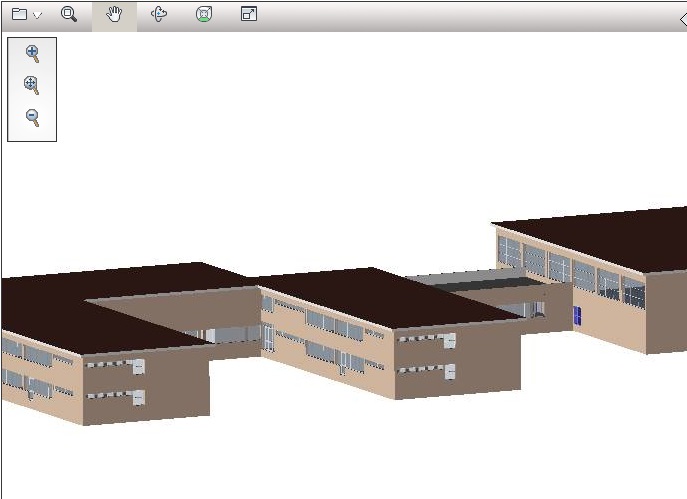Click upper-floor windows of right building

click(560, 268)
